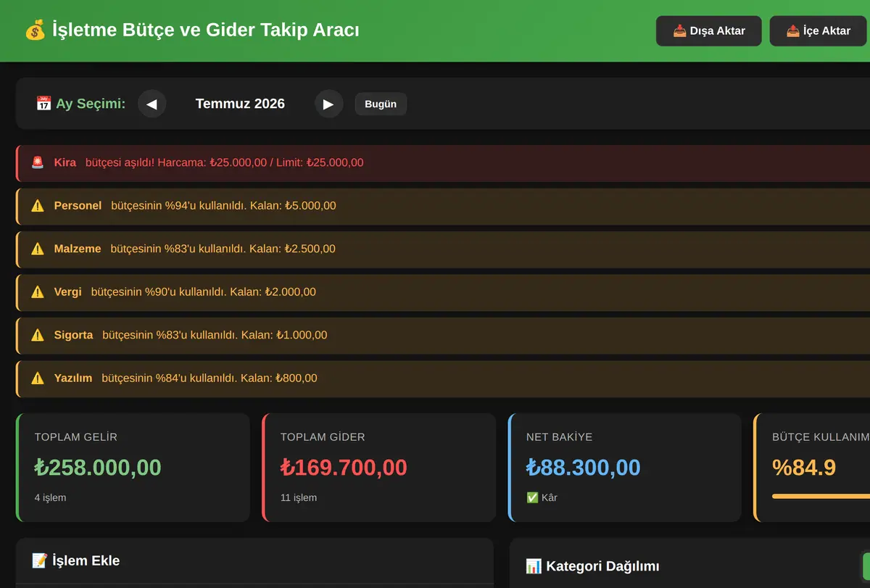The width and height of the screenshot is (870, 588).
Task: Click the Bütçe Kullanımı progress bar
Action: 821,497
